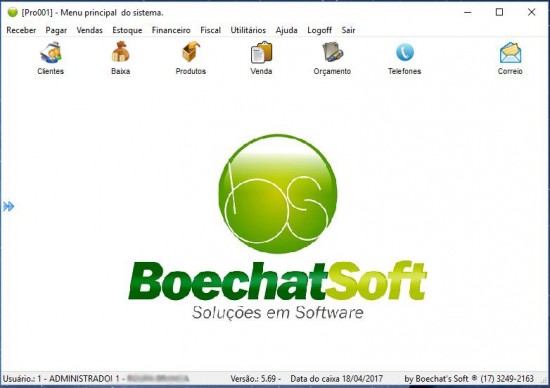Screen dimensions: 550x388
Task: Open the Ajuda menu
Action: click(x=287, y=30)
